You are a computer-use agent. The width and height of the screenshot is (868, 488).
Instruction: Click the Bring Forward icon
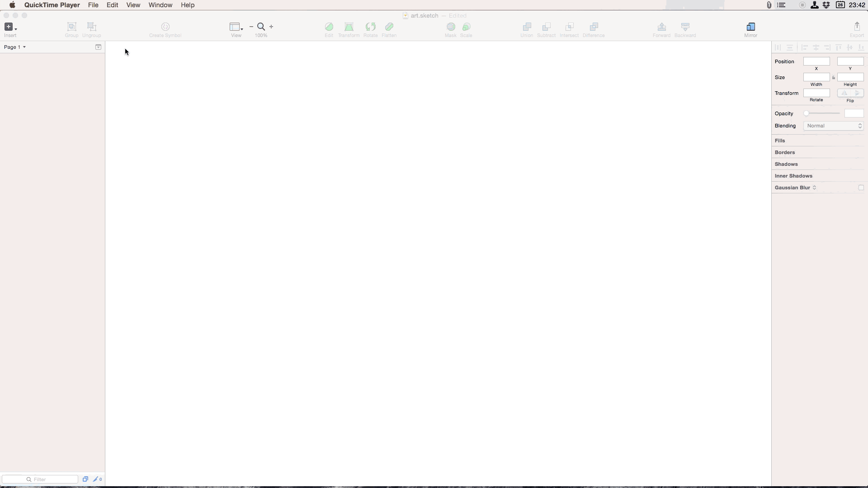pyautogui.click(x=661, y=27)
